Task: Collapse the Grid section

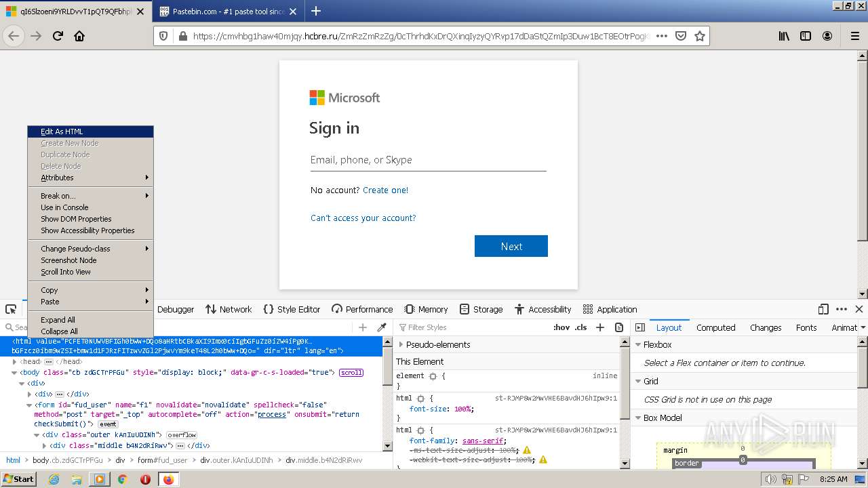Action: (x=637, y=381)
